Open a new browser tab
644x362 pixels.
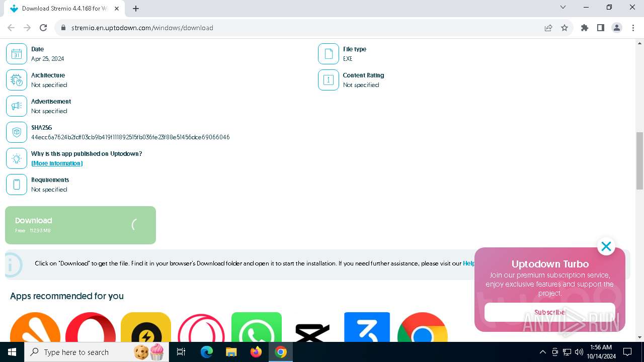point(136,9)
